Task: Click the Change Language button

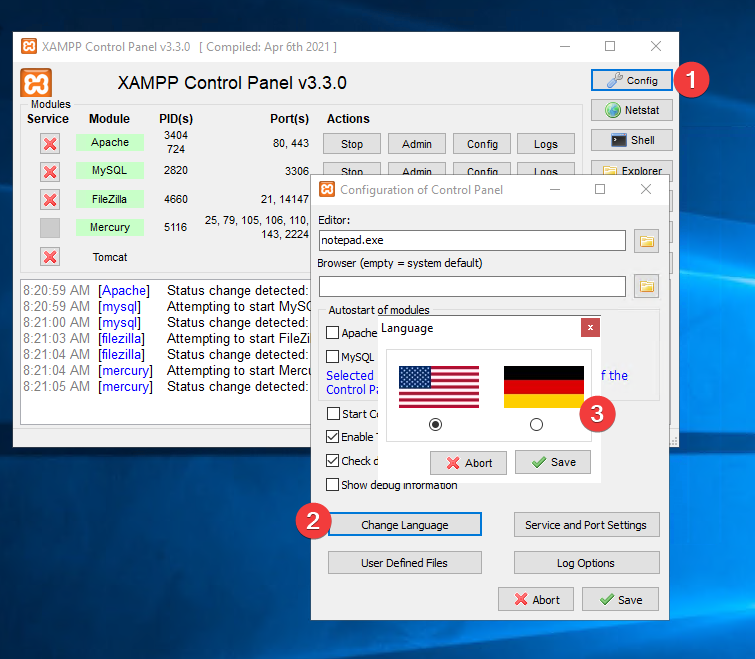Action: 404,525
